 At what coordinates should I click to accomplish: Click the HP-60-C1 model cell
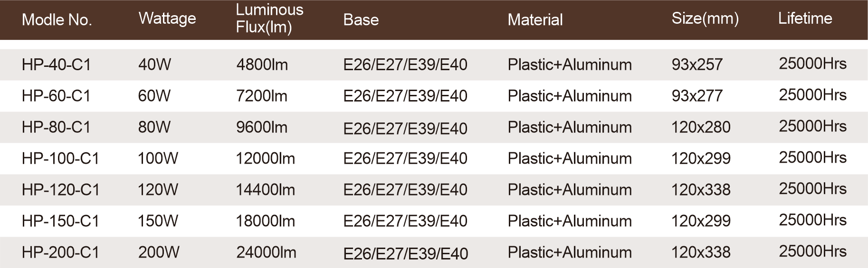pos(56,96)
